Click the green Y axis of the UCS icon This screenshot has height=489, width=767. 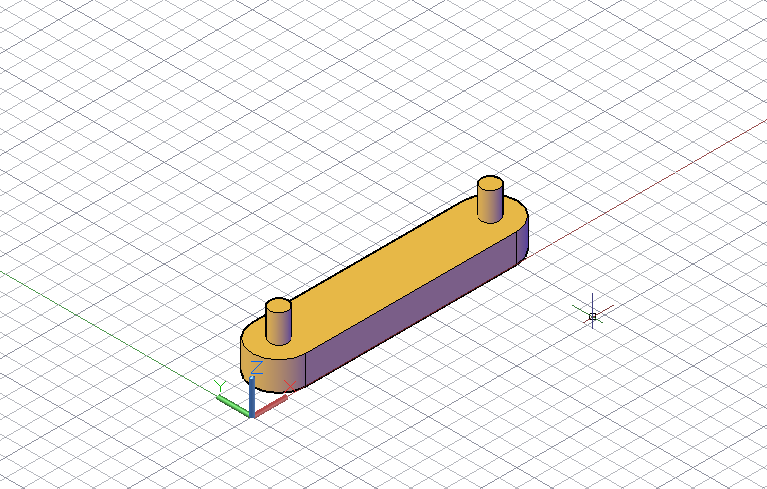(233, 406)
